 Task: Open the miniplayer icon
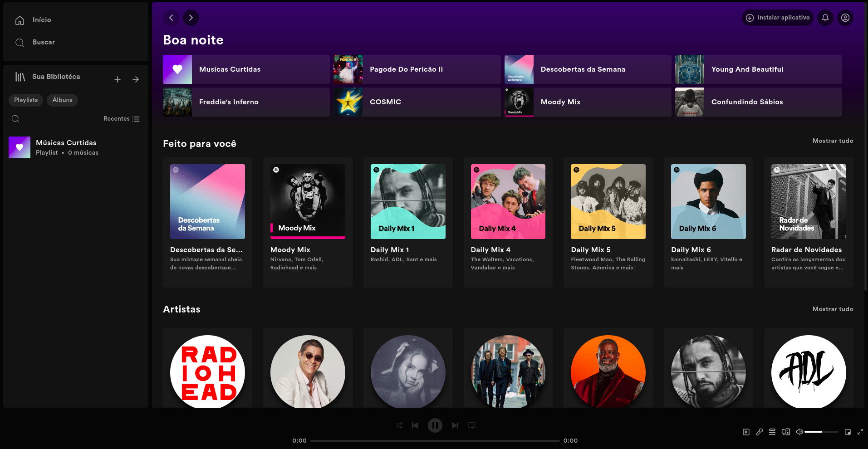click(848, 432)
